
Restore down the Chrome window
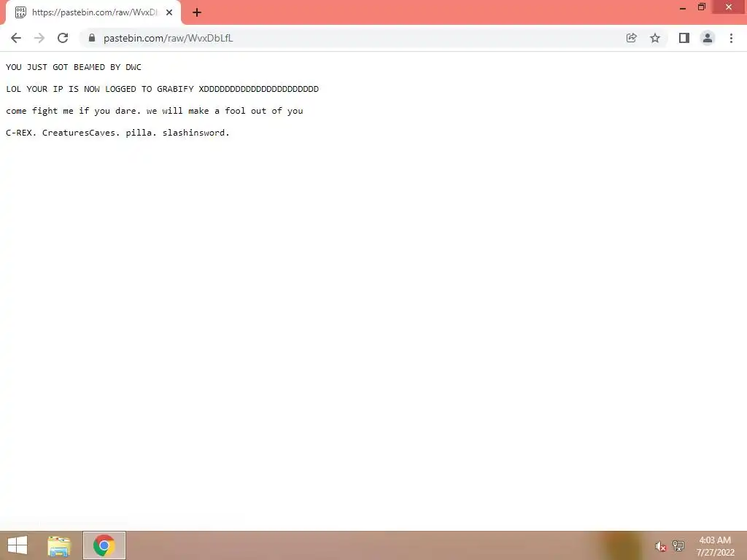[x=702, y=7]
